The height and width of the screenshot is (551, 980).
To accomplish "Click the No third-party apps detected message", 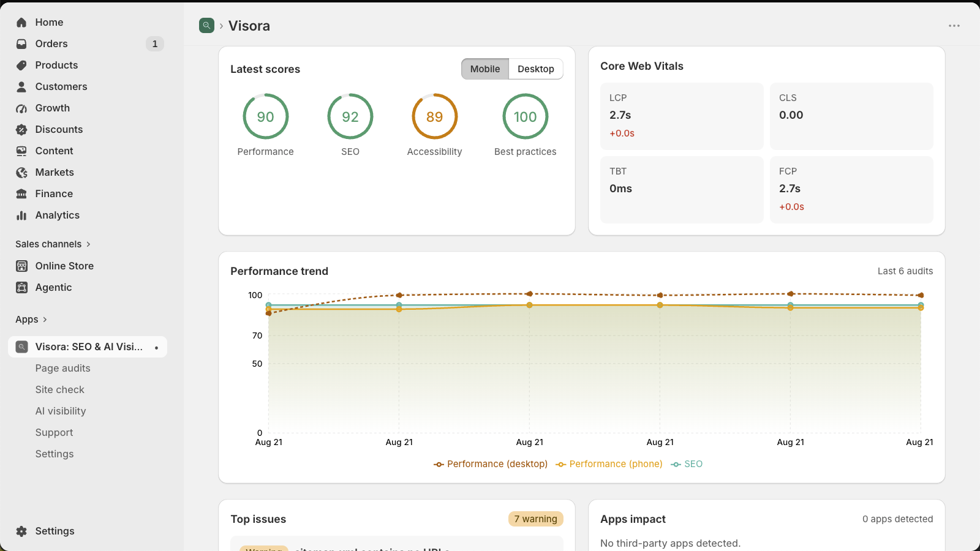I will [x=671, y=544].
